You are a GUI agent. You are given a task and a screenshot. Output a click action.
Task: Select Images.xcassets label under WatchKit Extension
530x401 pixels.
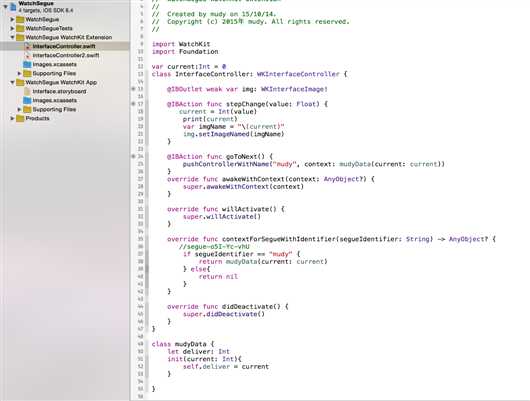tap(54, 64)
